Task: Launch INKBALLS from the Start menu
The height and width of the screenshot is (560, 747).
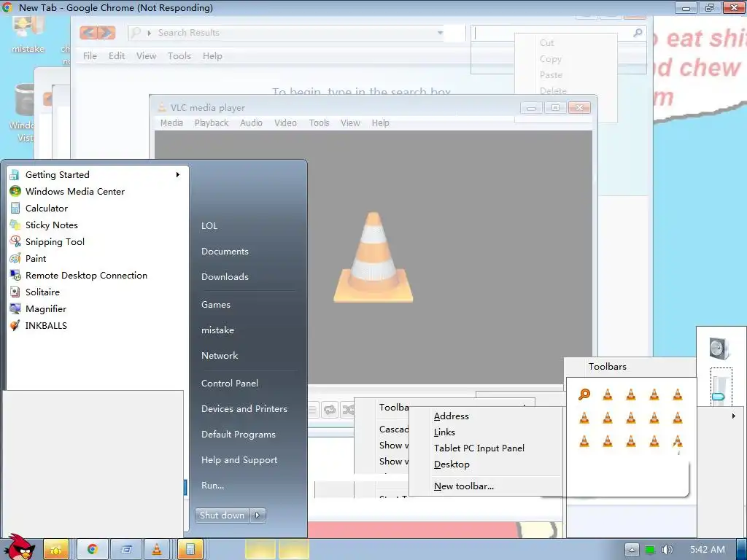Action: click(x=46, y=326)
